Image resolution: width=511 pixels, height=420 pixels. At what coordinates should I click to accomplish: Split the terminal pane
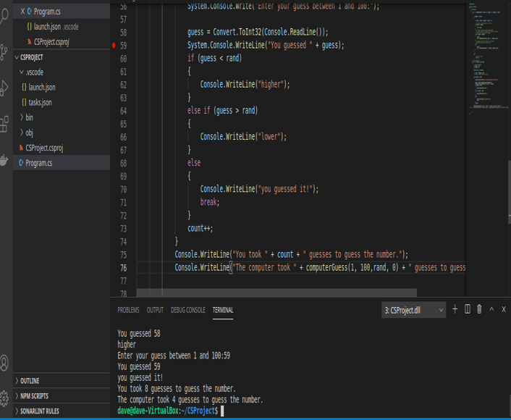467,310
